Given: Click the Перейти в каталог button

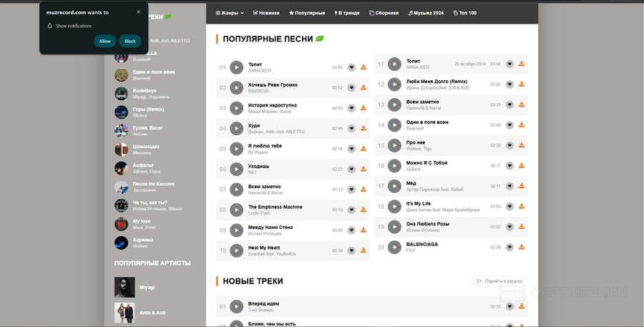Looking at the screenshot, I should click(500, 281).
